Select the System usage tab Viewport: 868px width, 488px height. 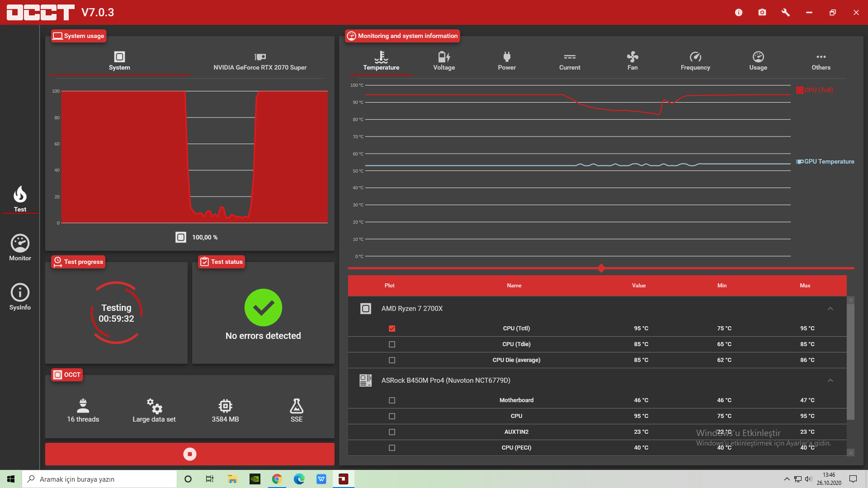(119, 61)
